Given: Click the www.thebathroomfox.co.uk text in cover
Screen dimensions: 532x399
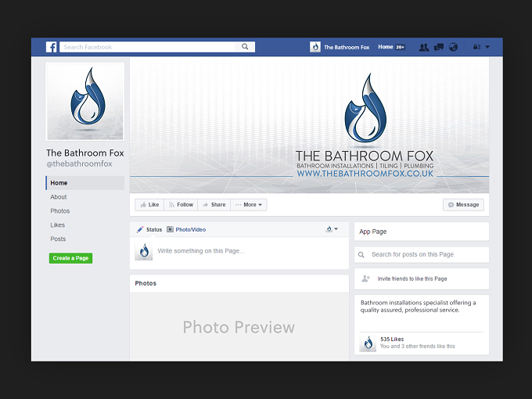Looking at the screenshot, I should click(365, 174).
